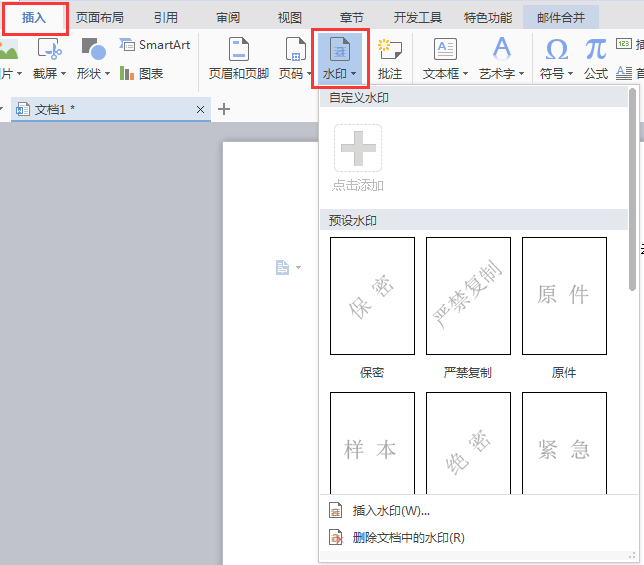Close the 文档1 document tab

(x=200, y=110)
